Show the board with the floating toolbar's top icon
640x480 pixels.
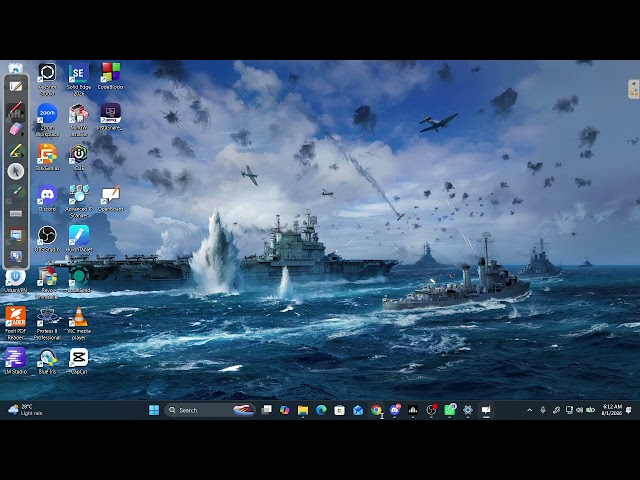coord(16,87)
